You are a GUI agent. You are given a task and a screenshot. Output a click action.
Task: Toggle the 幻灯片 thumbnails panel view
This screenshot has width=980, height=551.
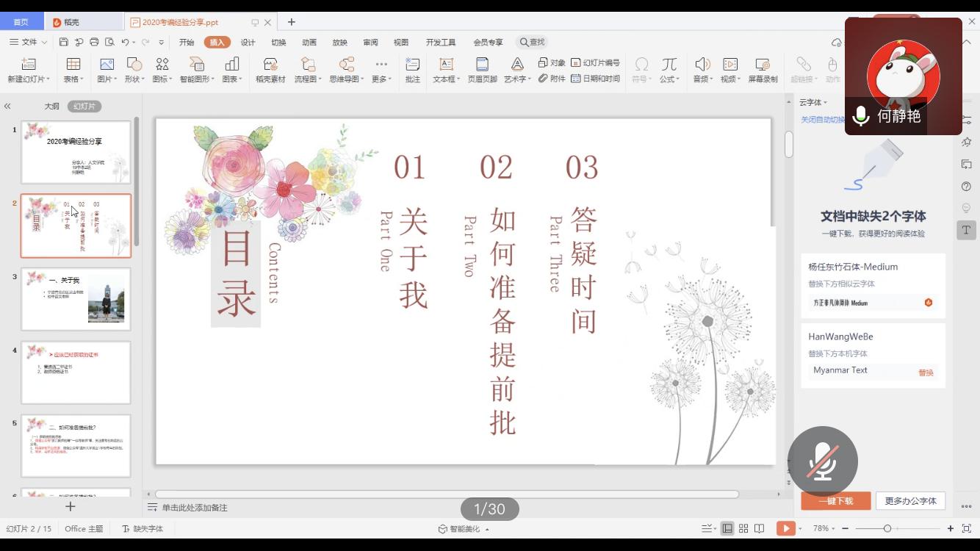click(84, 107)
